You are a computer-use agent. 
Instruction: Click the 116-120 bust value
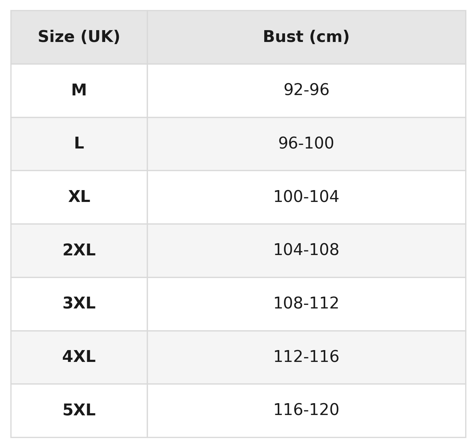click(x=306, y=410)
